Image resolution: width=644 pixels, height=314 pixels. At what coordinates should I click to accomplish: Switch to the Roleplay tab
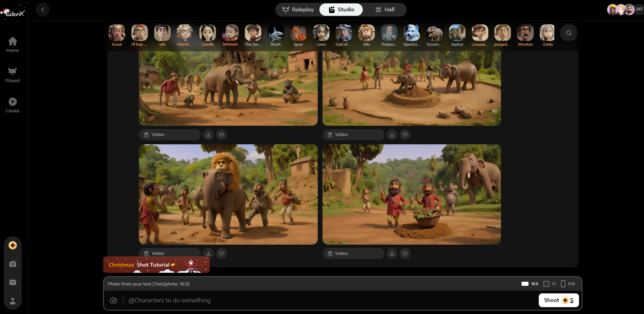click(298, 10)
